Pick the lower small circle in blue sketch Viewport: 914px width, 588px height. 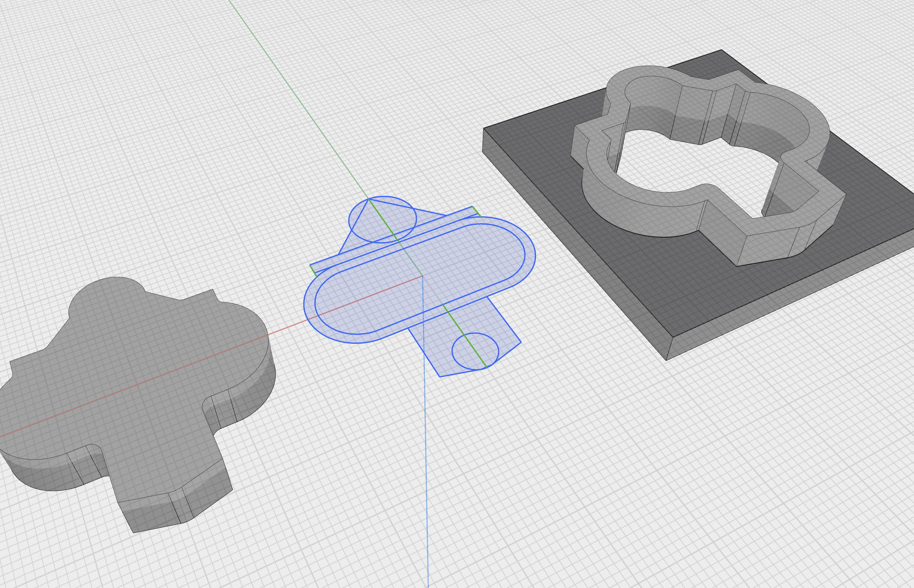coord(475,352)
